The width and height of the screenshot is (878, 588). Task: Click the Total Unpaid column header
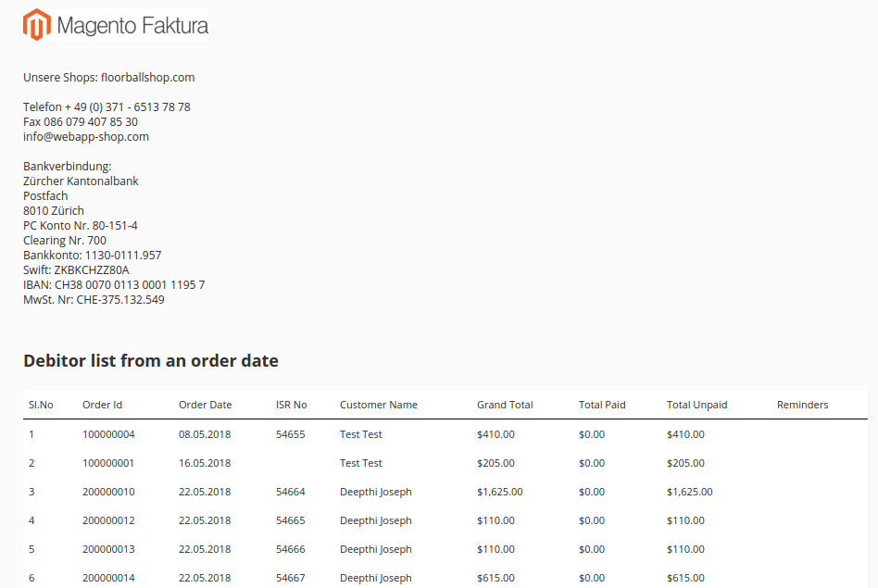[x=696, y=405]
